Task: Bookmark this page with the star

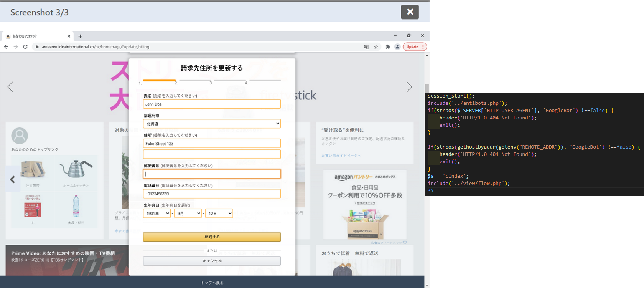Action: click(x=376, y=47)
